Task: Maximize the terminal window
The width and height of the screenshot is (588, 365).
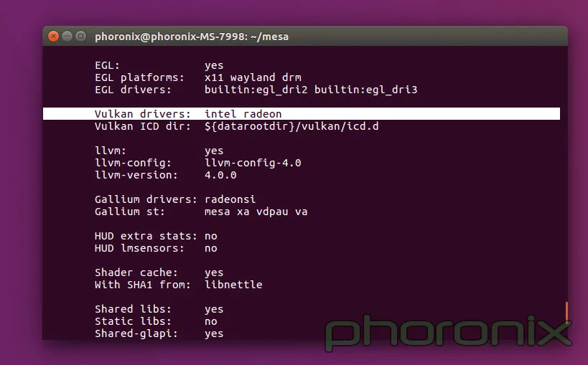Action: 80,37
